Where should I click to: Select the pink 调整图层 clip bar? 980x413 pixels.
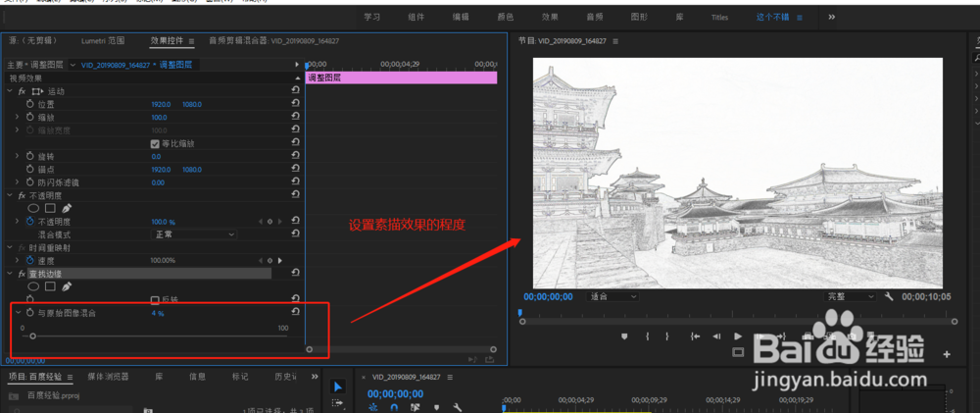point(401,77)
